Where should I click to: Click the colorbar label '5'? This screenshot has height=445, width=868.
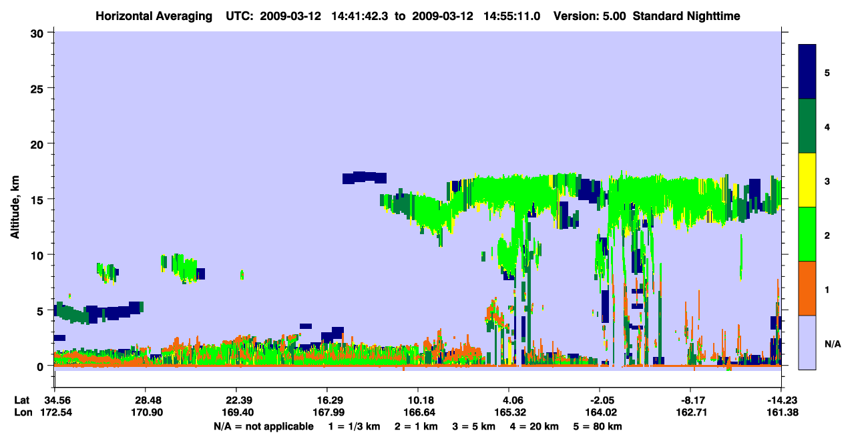[827, 72]
